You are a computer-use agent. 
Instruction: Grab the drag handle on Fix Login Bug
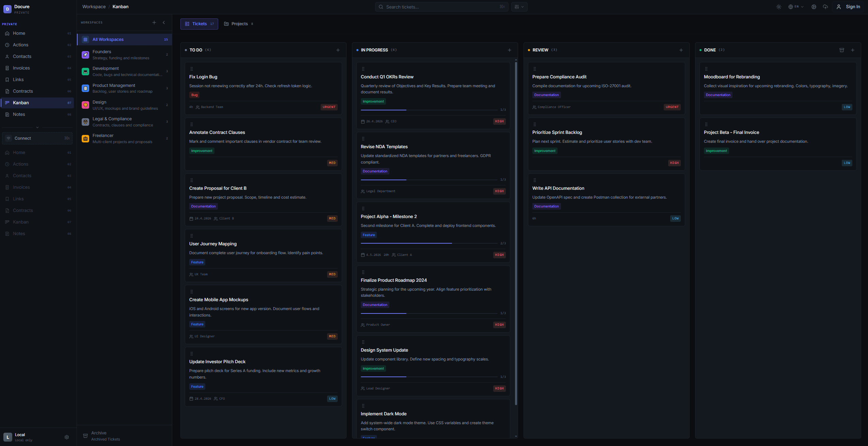click(192, 69)
